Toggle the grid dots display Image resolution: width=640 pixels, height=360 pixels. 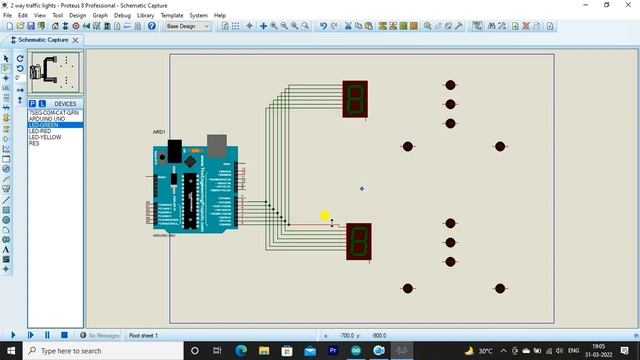click(236, 26)
